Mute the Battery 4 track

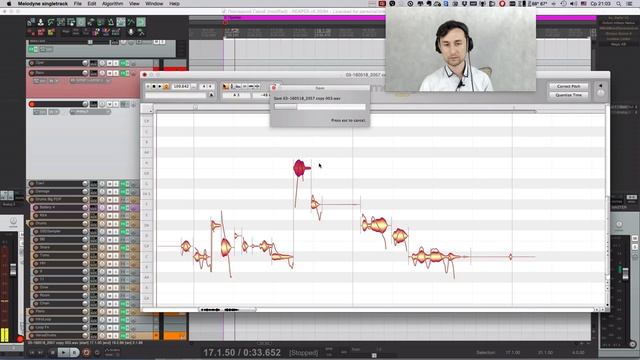[109, 207]
